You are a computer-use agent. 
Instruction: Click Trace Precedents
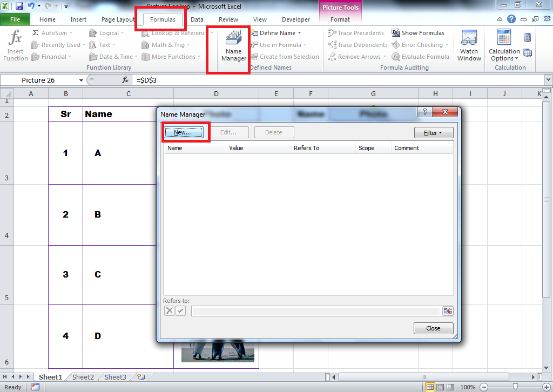[356, 33]
